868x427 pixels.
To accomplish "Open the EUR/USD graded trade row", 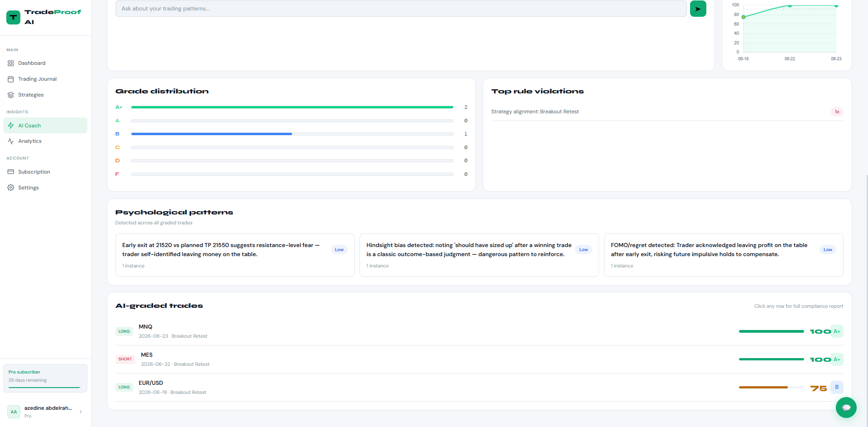I will tap(479, 388).
